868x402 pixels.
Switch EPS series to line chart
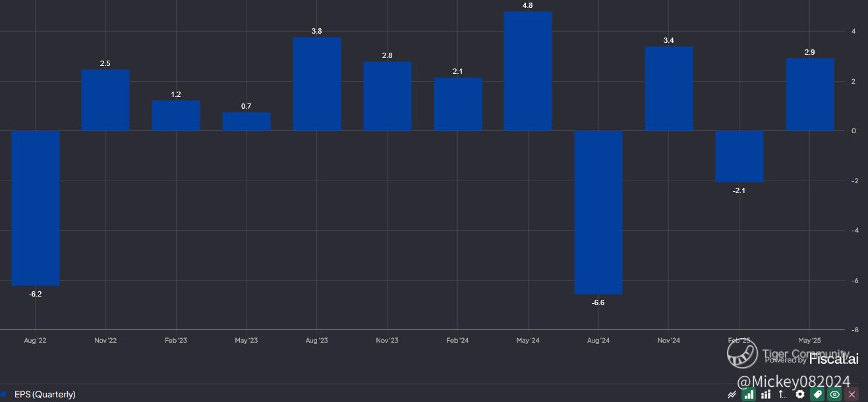[x=732, y=394]
